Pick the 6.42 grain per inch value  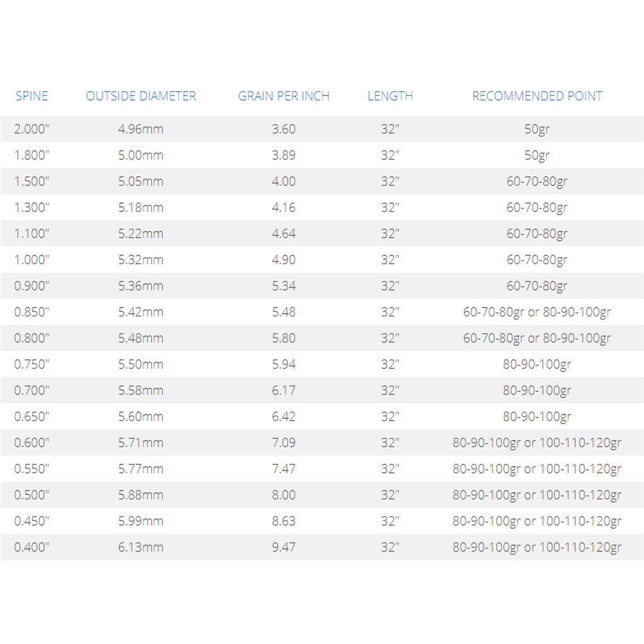pos(284,416)
